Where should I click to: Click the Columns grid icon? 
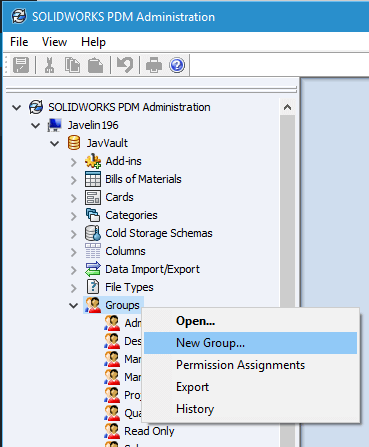93,251
